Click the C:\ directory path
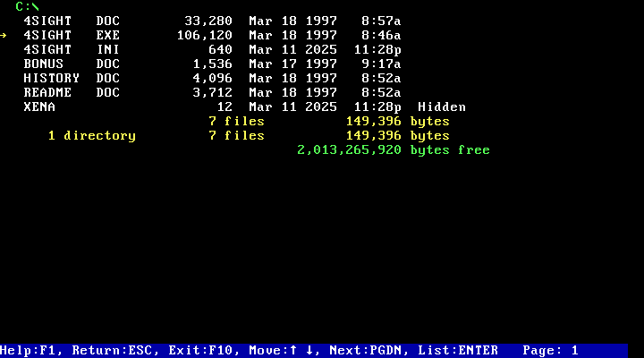644x358 pixels. [27, 6]
